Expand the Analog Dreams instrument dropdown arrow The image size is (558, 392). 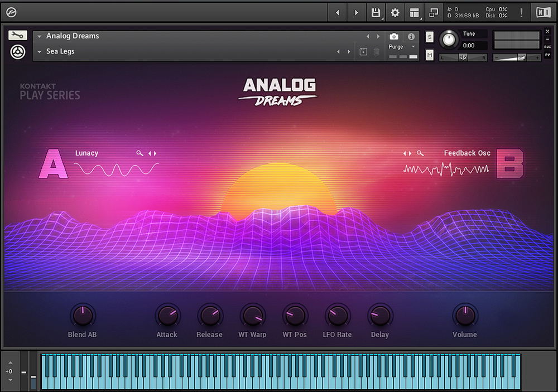(40, 36)
